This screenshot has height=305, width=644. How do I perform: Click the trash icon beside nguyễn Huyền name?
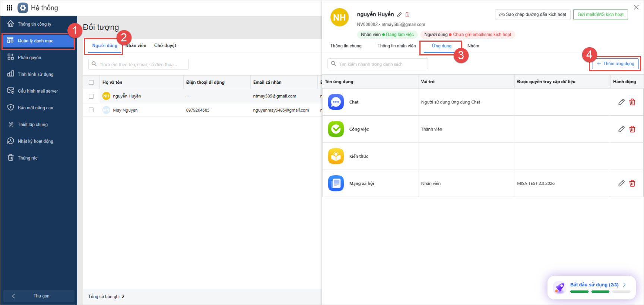(x=407, y=15)
